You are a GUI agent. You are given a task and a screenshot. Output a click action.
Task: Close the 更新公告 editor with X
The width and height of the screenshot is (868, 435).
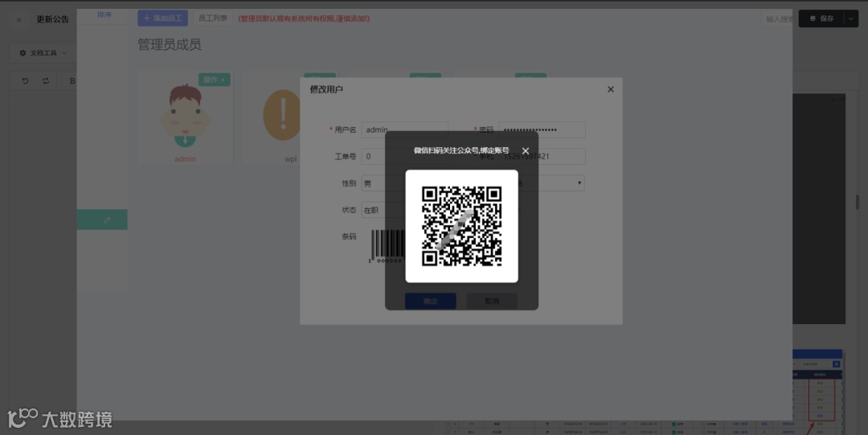pyautogui.click(x=18, y=19)
